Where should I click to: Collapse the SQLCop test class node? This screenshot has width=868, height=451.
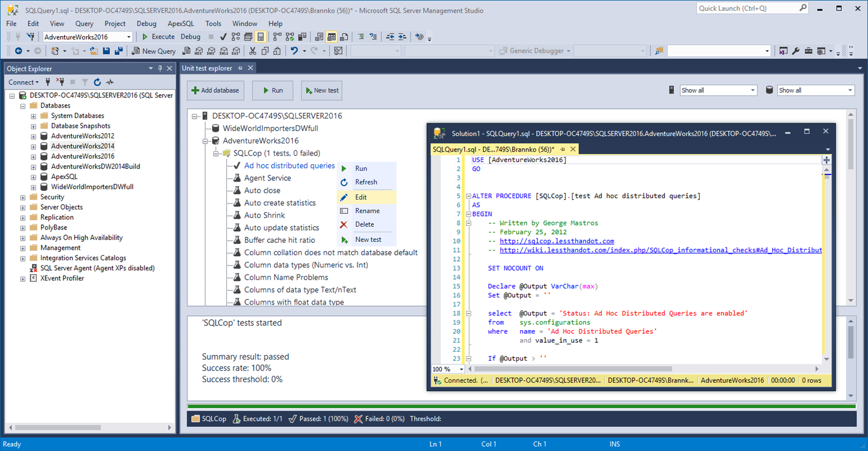pos(216,153)
